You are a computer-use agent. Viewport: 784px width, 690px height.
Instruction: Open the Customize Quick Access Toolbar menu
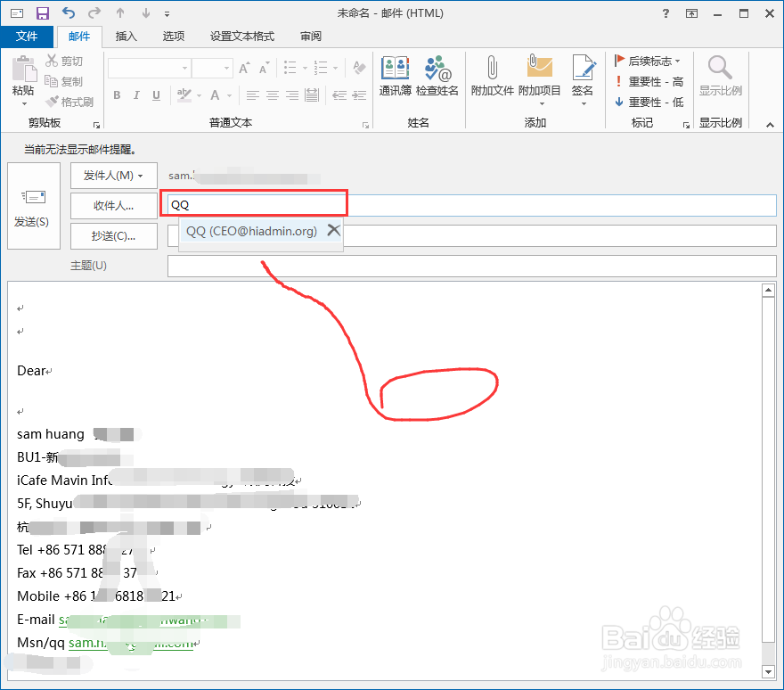(167, 14)
